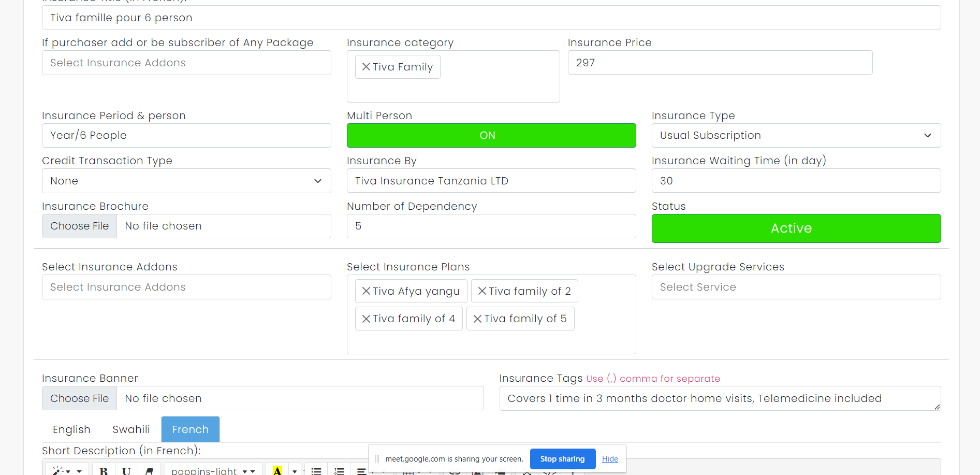Image resolution: width=980 pixels, height=475 pixels.
Task: Remove Tiva Afya yangu plan tag
Action: [366, 291]
